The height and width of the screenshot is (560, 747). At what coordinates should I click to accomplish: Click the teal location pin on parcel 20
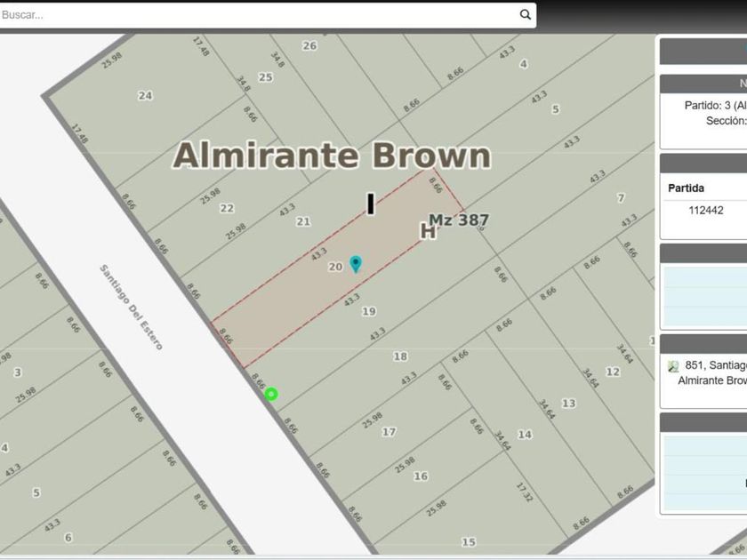[x=356, y=264]
